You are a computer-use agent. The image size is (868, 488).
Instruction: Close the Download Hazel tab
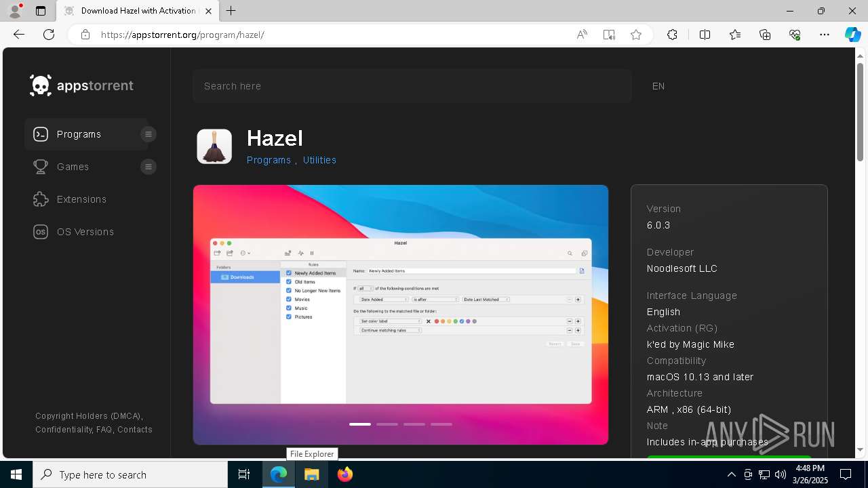point(208,11)
